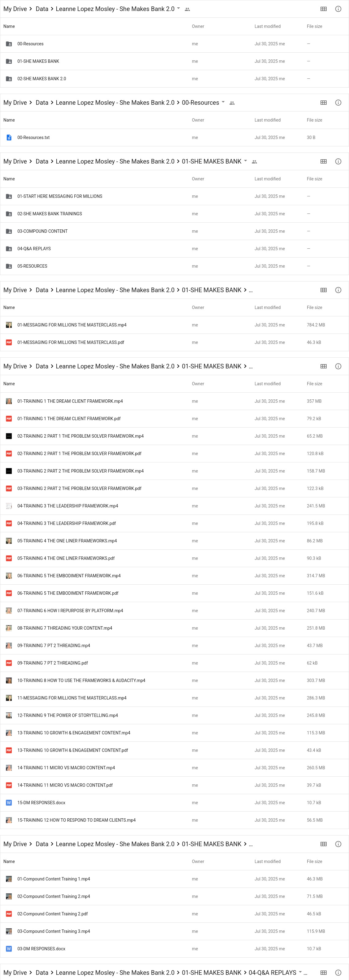Expand dropdown arrow beside 04-Q&A REPLAYS breadcrumb
Image resolution: width=349 pixels, height=980 pixels.
tap(300, 972)
